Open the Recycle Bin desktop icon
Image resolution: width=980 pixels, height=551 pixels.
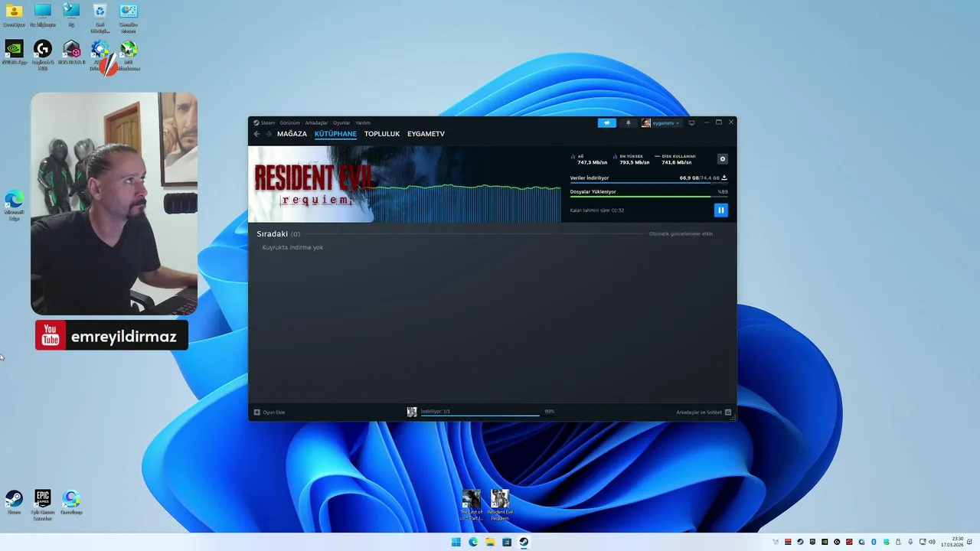(100, 17)
